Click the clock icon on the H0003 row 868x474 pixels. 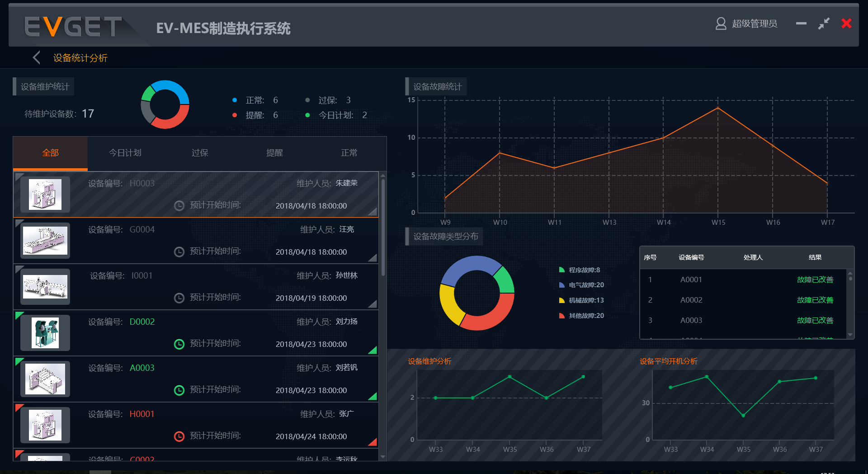click(179, 206)
